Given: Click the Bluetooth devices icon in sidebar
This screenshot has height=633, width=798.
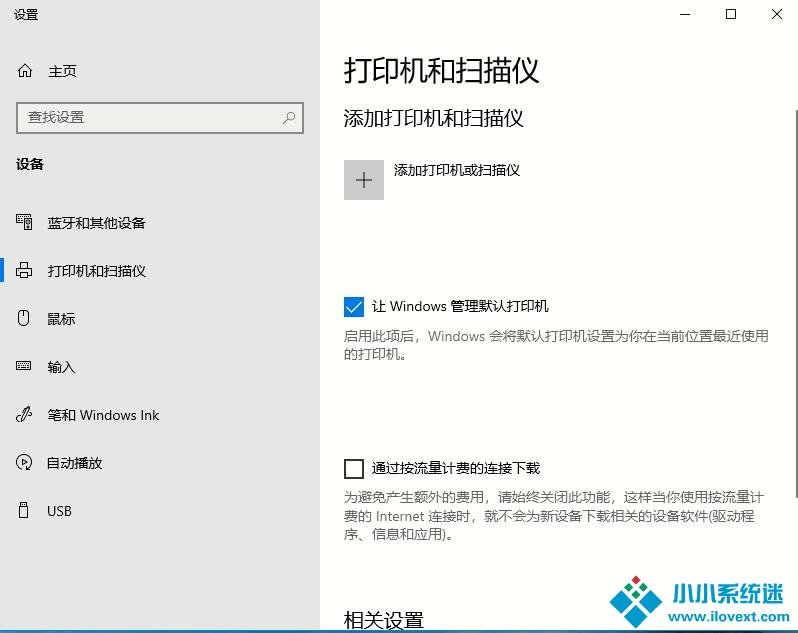Looking at the screenshot, I should 24,222.
